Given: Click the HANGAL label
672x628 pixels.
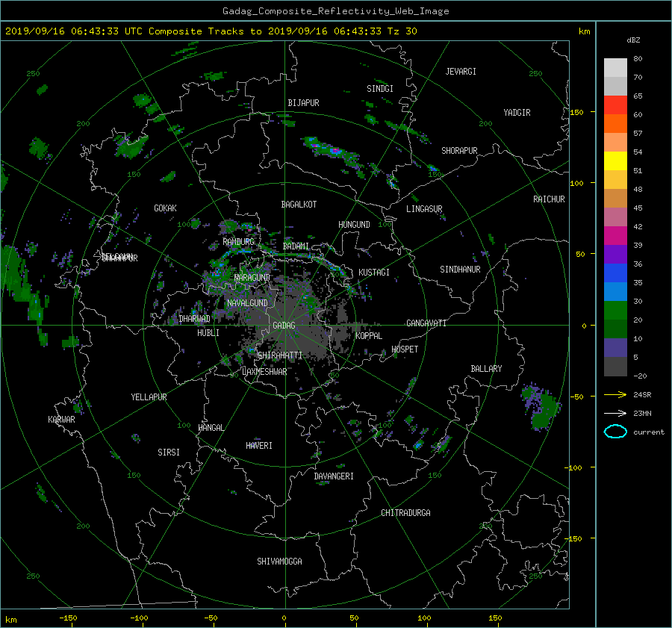Looking at the screenshot, I should pos(211,428).
